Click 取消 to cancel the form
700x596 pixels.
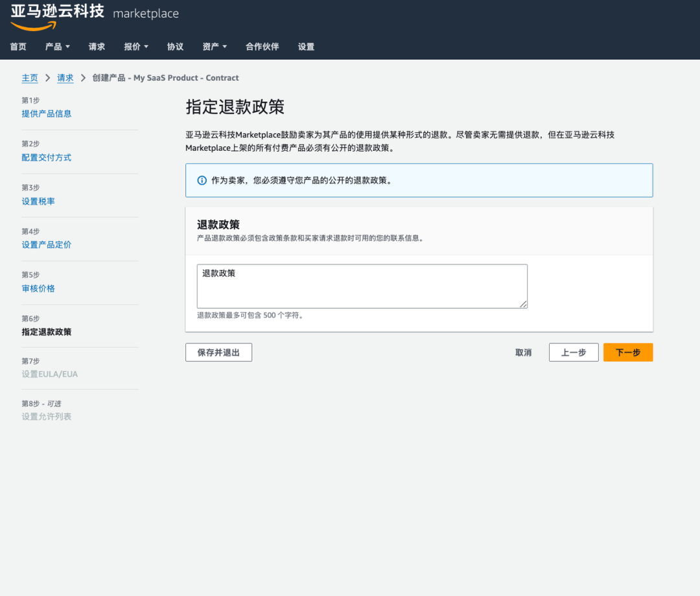pos(523,352)
